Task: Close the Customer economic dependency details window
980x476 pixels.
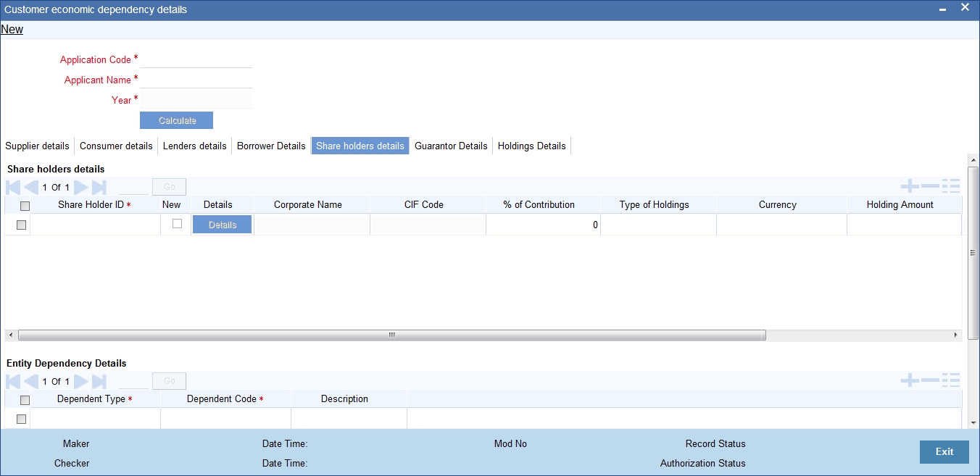Action: click(x=965, y=7)
